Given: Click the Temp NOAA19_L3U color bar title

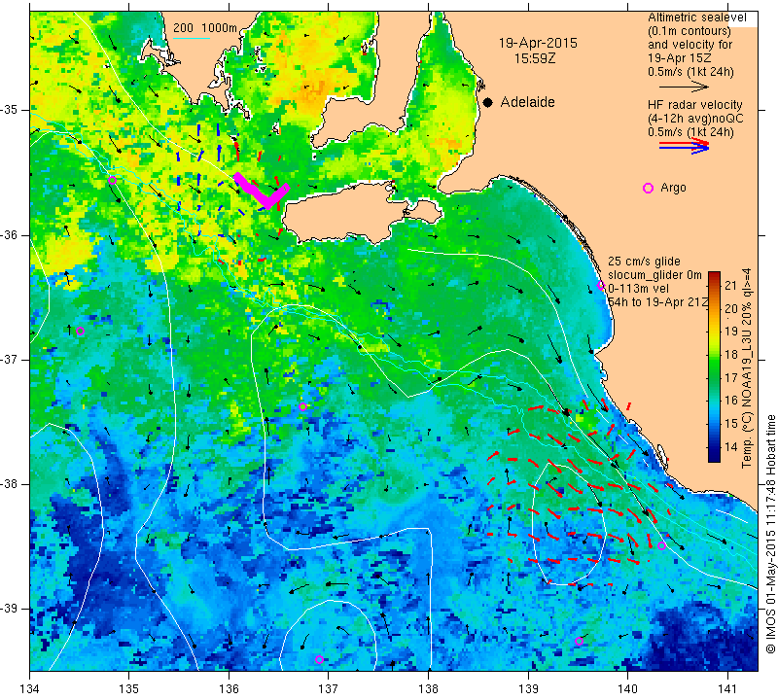Looking at the screenshot, I should 747,368.
